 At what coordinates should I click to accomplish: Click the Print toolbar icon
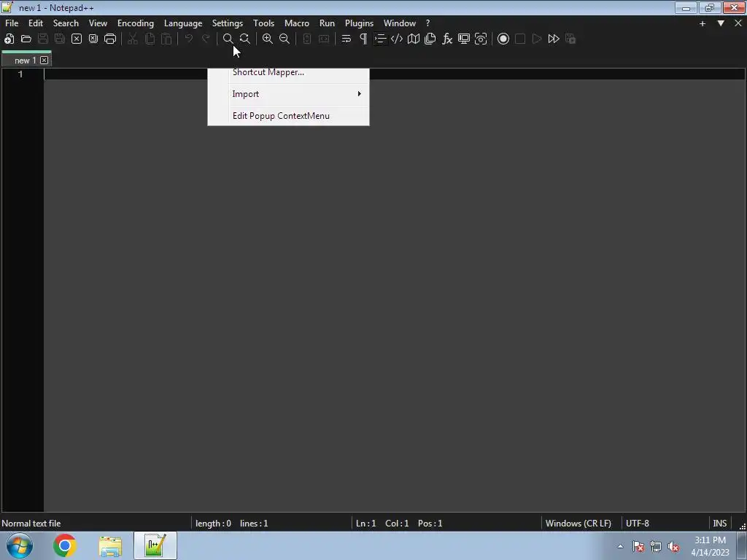(x=110, y=39)
